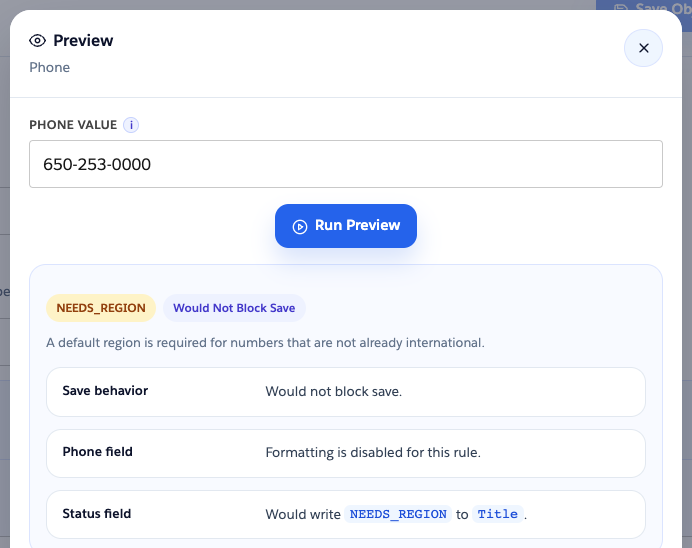Run the phone preview

(x=346, y=226)
